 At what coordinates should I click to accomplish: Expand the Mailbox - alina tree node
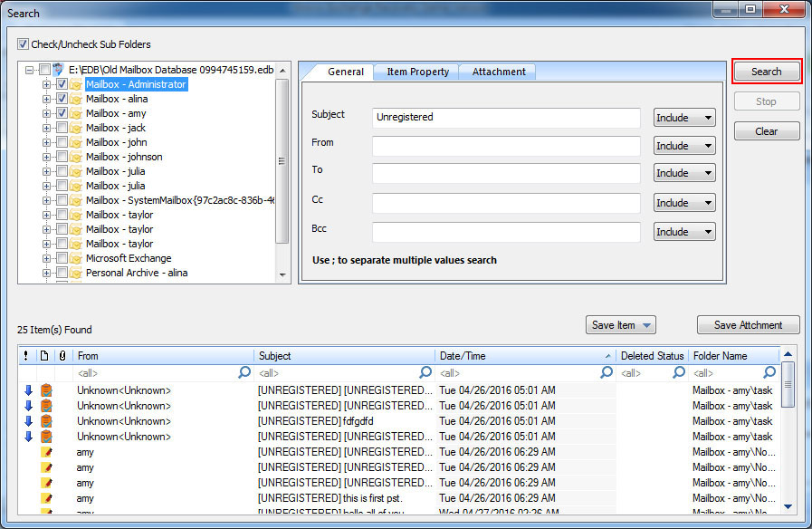46,99
